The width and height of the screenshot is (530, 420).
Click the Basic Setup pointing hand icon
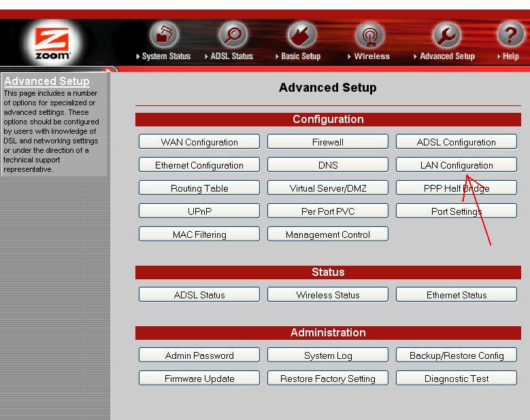[302, 35]
